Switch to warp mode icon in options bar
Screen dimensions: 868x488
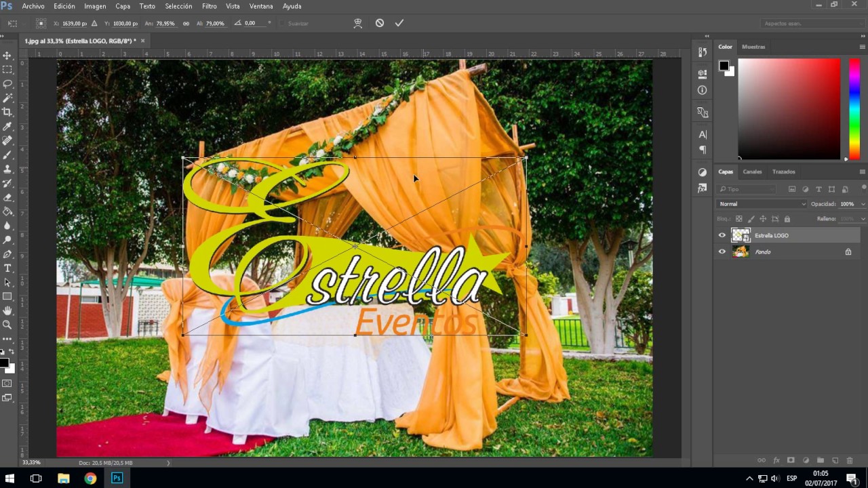358,23
